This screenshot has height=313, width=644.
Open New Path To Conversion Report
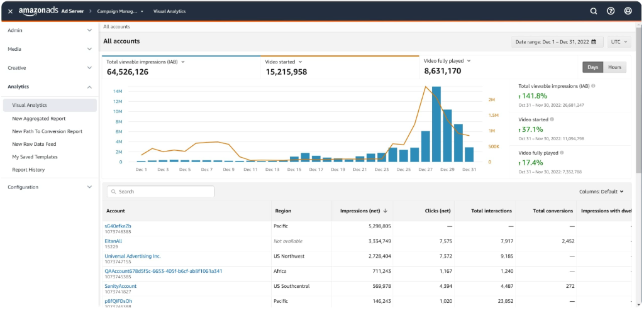point(47,131)
